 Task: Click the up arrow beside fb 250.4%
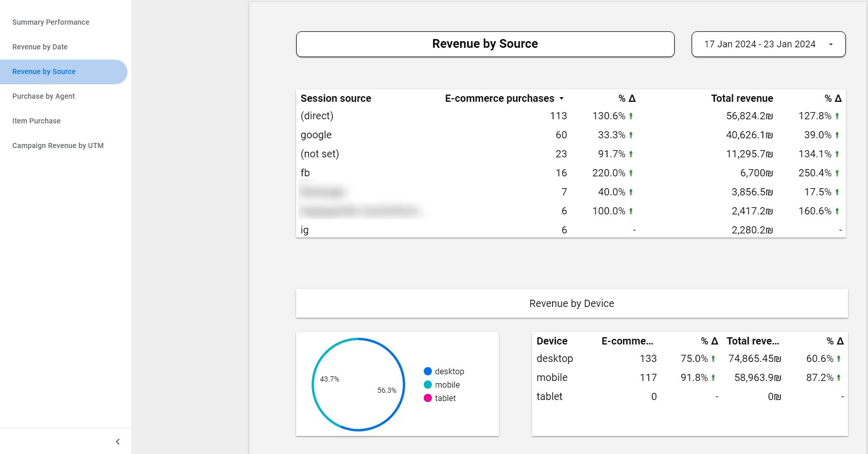click(x=837, y=173)
